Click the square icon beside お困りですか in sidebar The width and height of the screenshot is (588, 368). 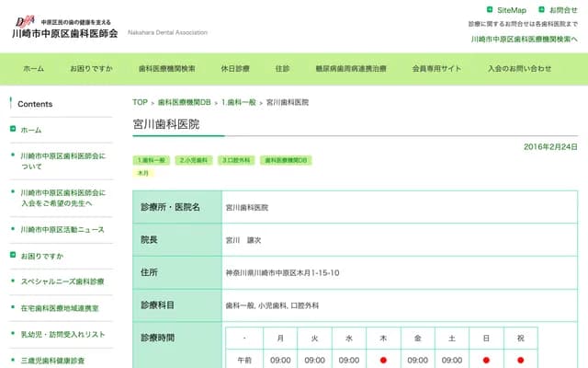click(x=13, y=255)
